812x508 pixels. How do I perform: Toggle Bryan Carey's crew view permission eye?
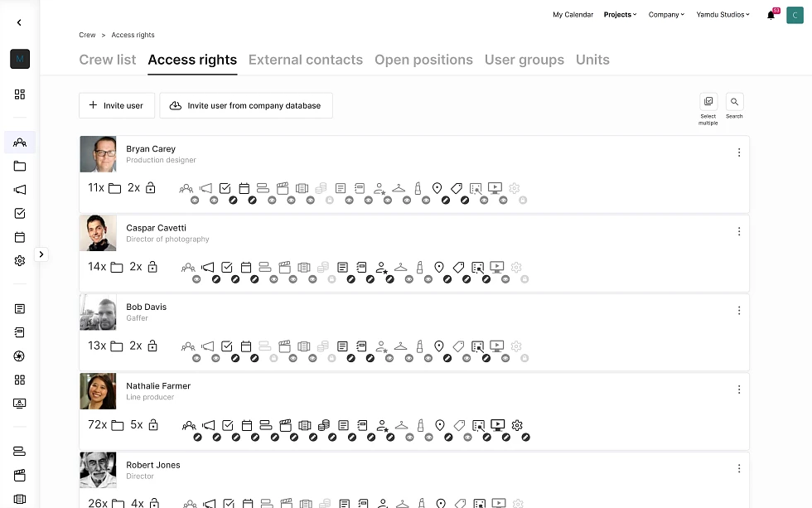coord(196,201)
